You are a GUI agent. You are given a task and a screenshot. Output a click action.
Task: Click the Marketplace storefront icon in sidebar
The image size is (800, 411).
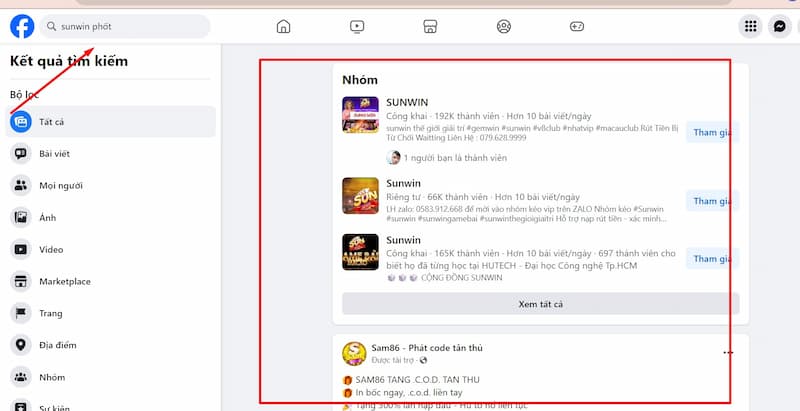[21, 281]
